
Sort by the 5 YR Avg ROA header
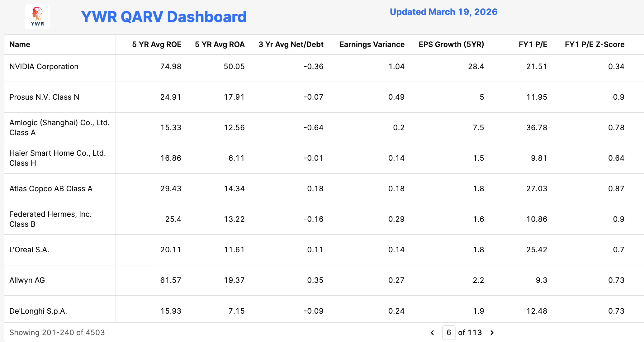pos(220,45)
